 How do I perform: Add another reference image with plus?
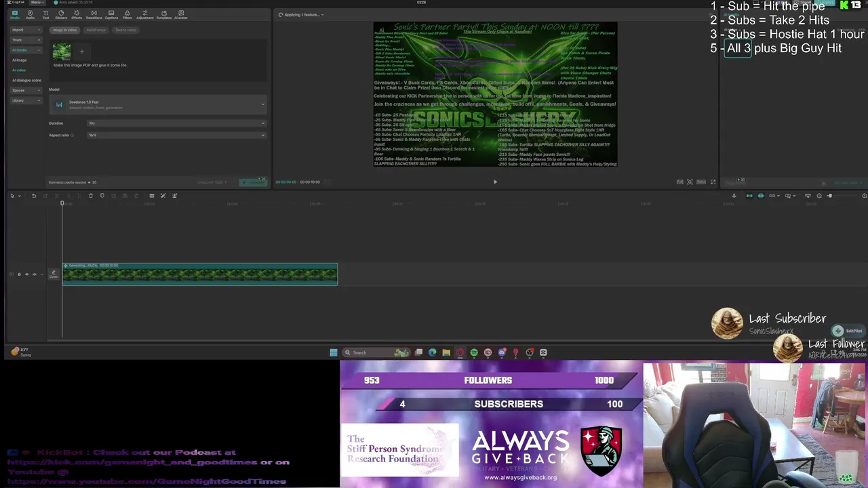click(x=81, y=52)
